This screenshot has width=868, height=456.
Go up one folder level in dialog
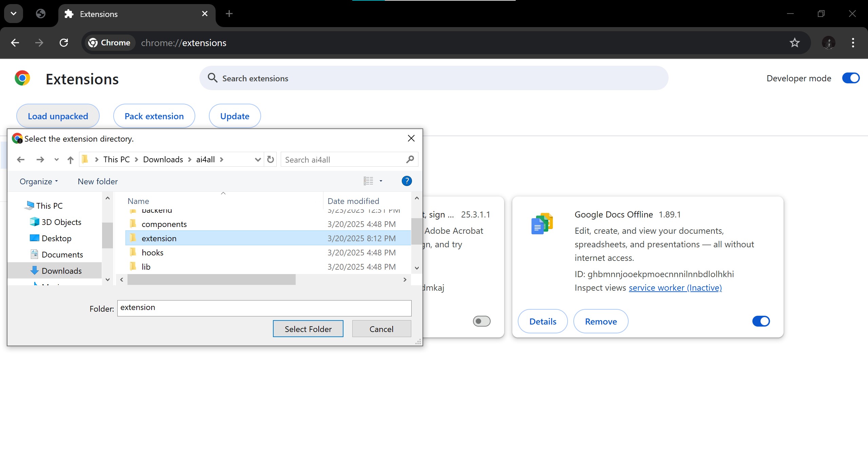70,160
